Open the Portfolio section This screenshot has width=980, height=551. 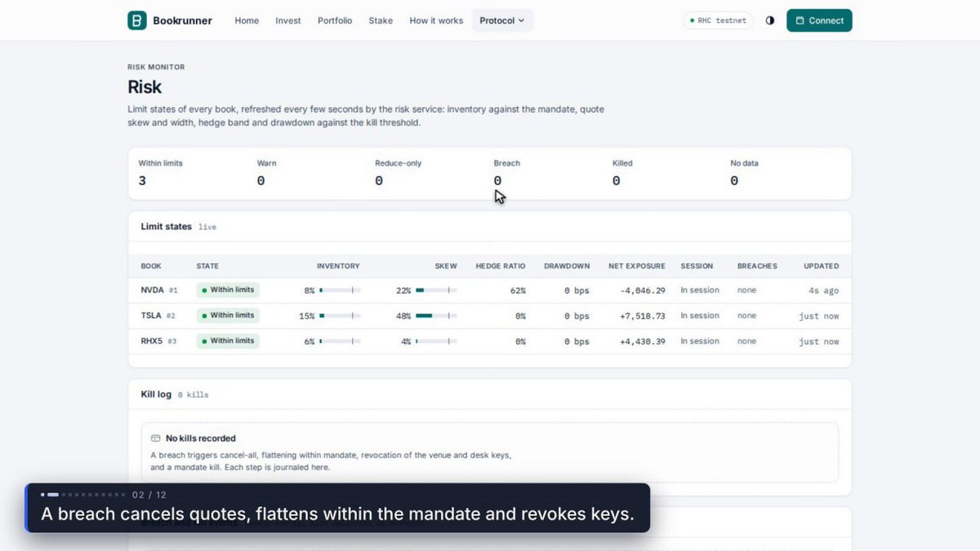pyautogui.click(x=335, y=20)
